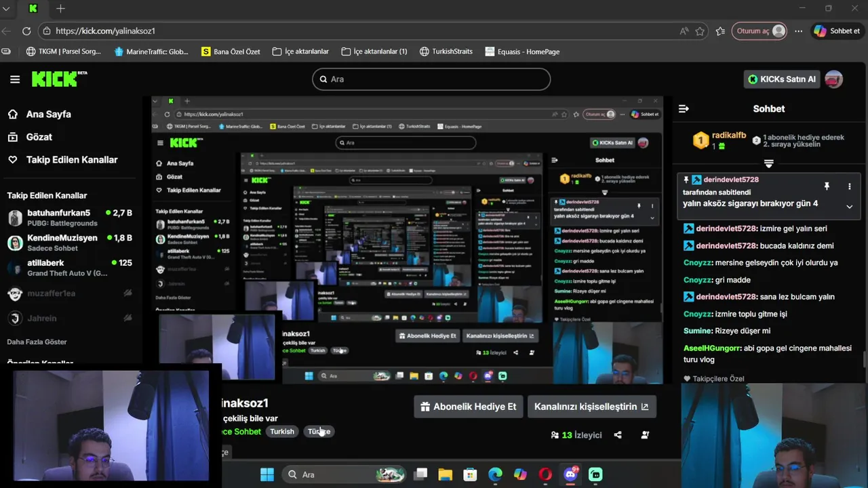Open File Explorer from the taskbar
Image resolution: width=868 pixels, height=488 pixels.
click(x=445, y=474)
